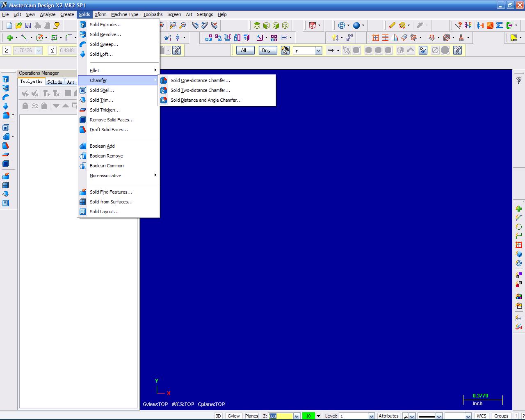Image resolution: width=525 pixels, height=420 pixels.
Task: Click the green color swatch labeled 10
Action: click(x=308, y=416)
